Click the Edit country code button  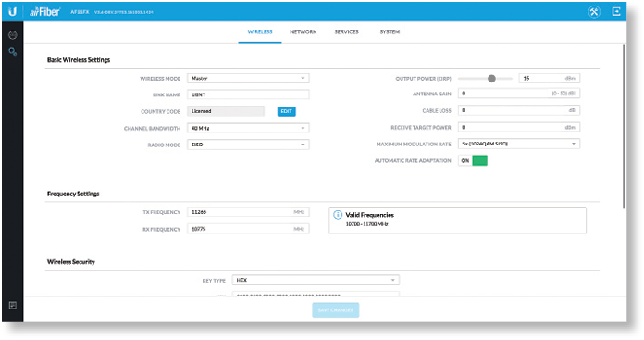point(286,111)
